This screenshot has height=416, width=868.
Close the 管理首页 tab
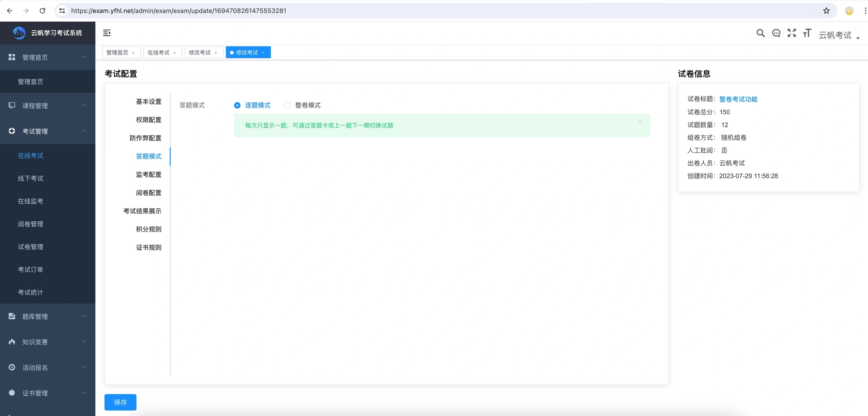(x=133, y=53)
